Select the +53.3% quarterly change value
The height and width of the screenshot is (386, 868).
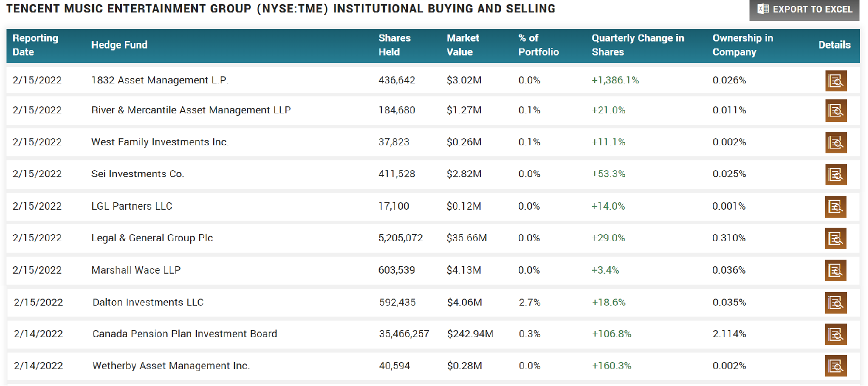pyautogui.click(x=608, y=174)
